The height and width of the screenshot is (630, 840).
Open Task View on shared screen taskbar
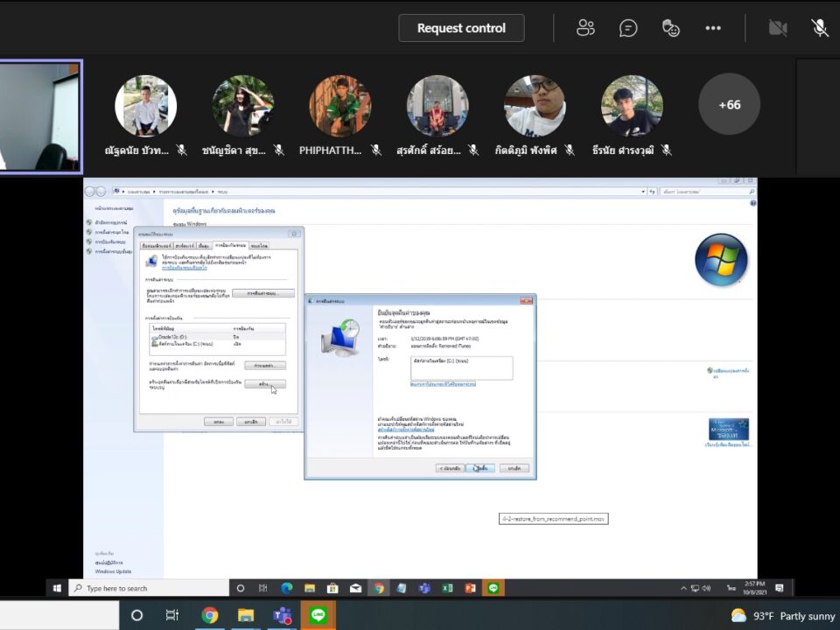tap(263, 588)
